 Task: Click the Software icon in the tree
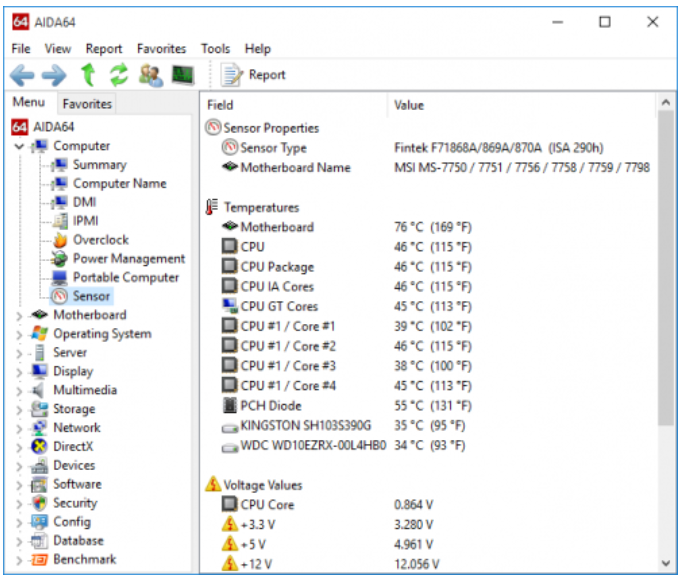point(39,484)
